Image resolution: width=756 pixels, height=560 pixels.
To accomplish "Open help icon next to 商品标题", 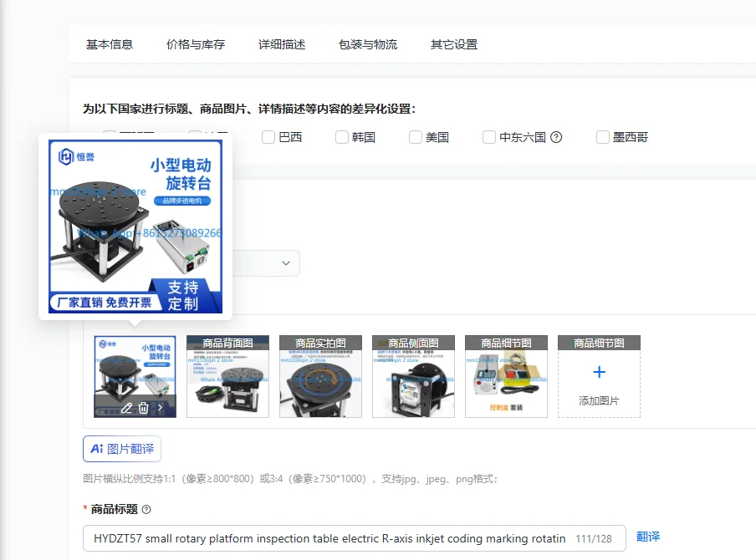I will (x=146, y=509).
